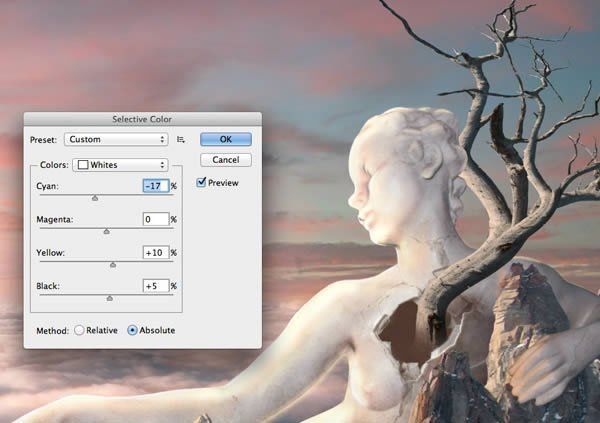600x423 pixels.
Task: Click the Yellow slider handle
Action: click(113, 265)
